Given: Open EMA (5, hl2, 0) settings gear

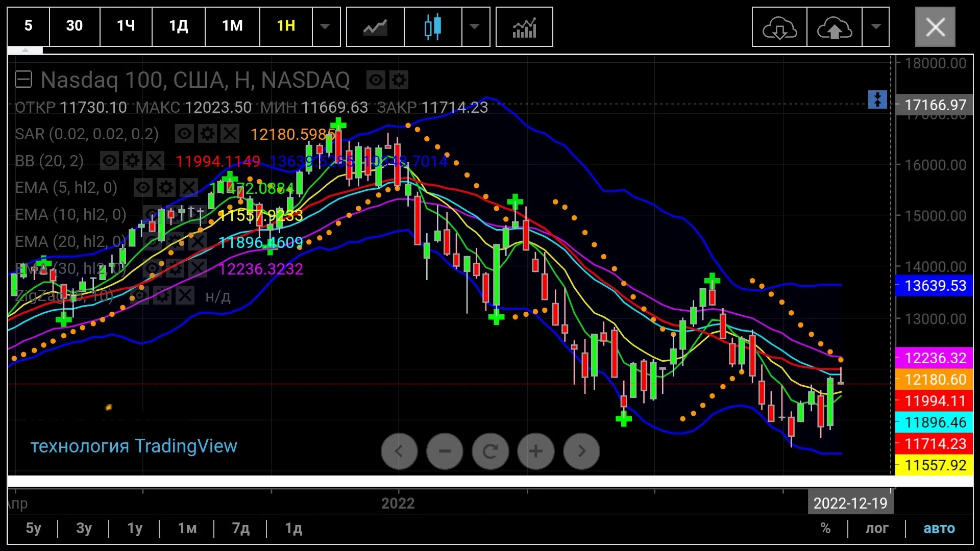Looking at the screenshot, I should pyautogui.click(x=166, y=188).
